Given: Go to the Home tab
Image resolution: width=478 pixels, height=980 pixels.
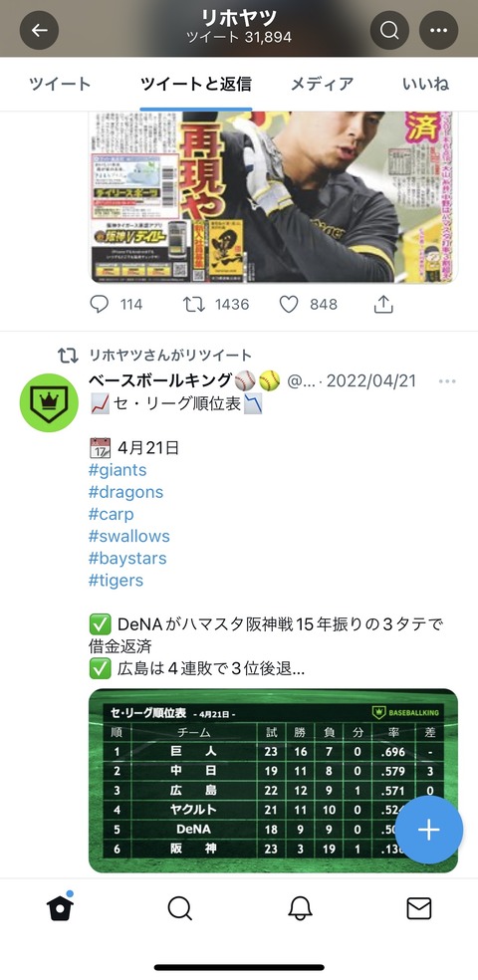Looking at the screenshot, I should pyautogui.click(x=60, y=907).
